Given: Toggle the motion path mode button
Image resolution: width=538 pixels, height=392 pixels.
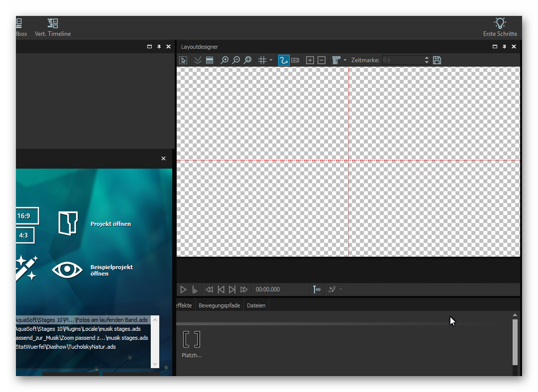Looking at the screenshot, I should click(284, 60).
